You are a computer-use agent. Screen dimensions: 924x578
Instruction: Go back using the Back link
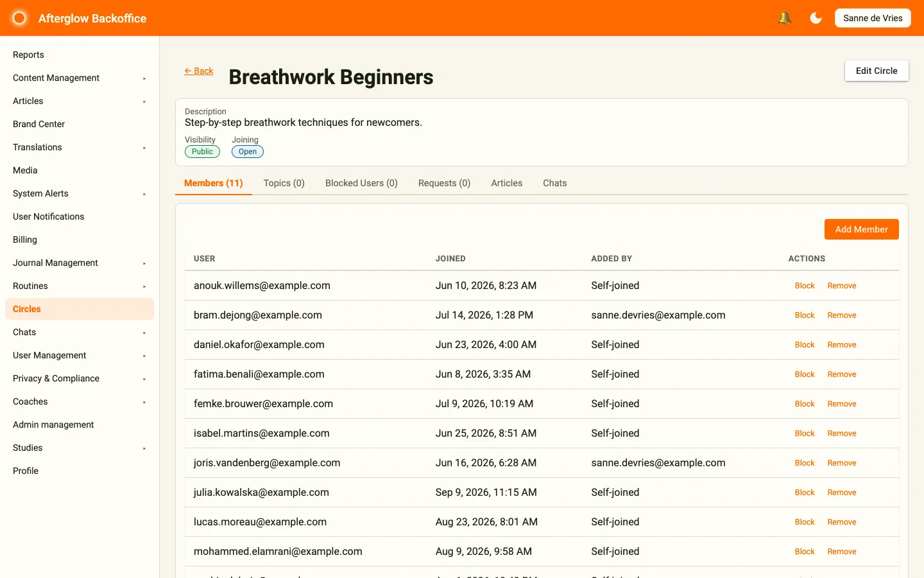pos(199,71)
